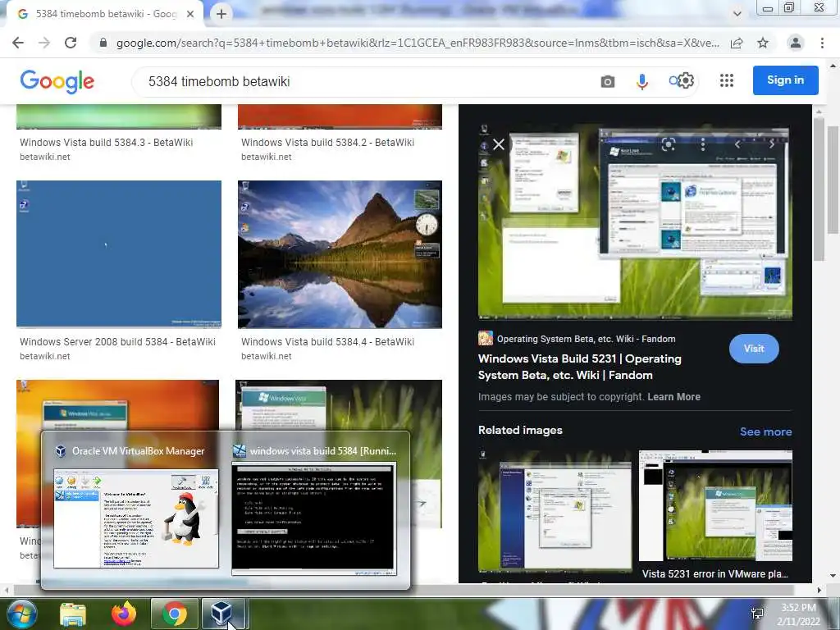The width and height of the screenshot is (840, 630).
Task: Click the preview panel scroll up arrow
Action: click(818, 111)
